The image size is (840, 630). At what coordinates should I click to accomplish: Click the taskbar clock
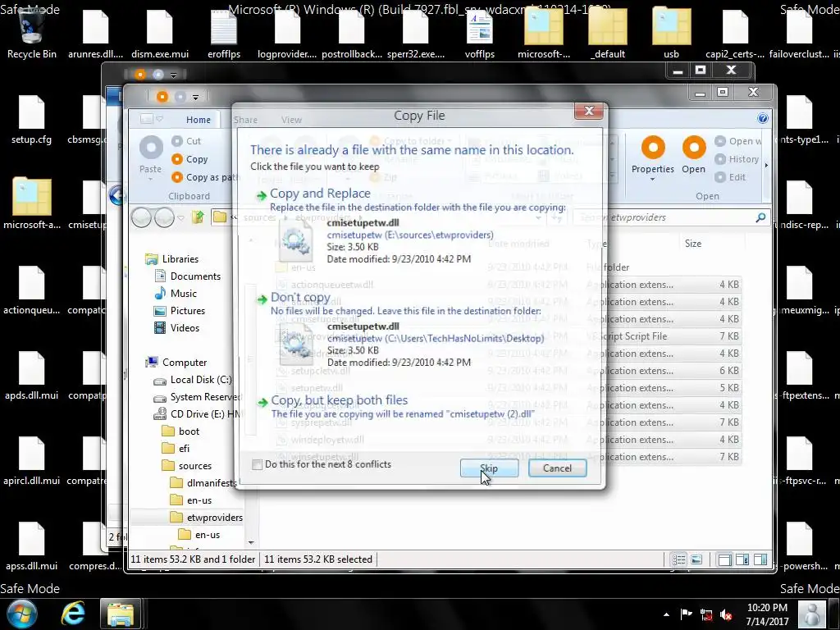[x=767, y=614]
